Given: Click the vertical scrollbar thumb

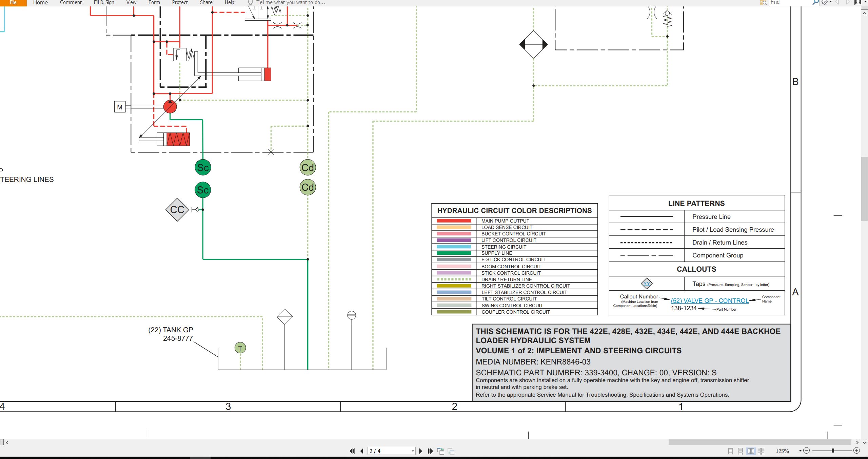Looking at the screenshot, I should 864,189.
